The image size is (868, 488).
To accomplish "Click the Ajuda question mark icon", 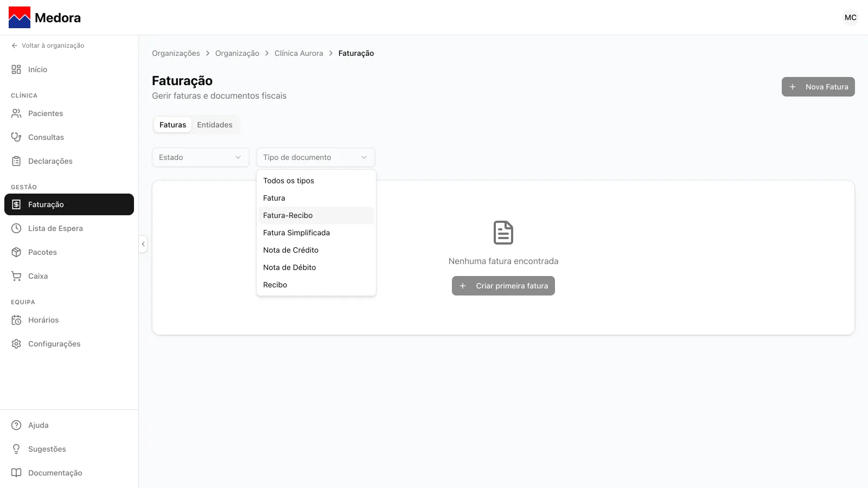I will (x=16, y=425).
